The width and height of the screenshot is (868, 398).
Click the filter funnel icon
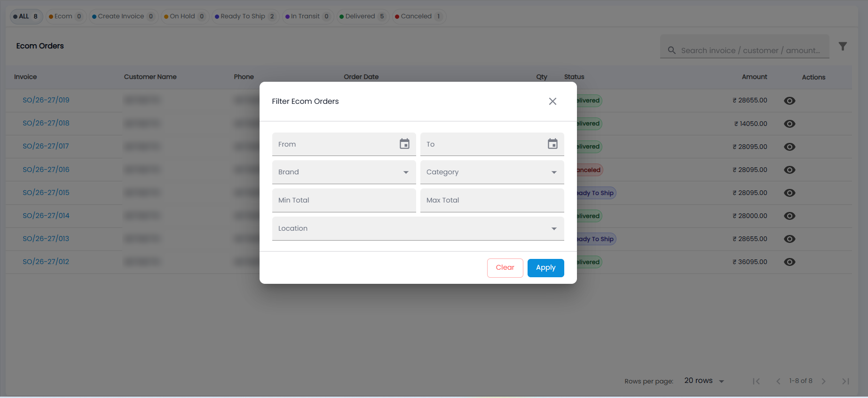(843, 46)
